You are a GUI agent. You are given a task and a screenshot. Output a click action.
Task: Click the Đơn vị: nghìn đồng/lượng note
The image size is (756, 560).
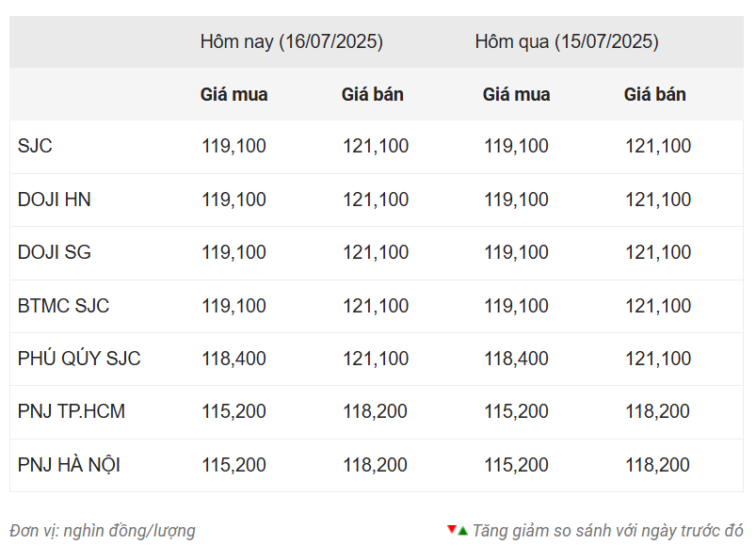tap(103, 531)
